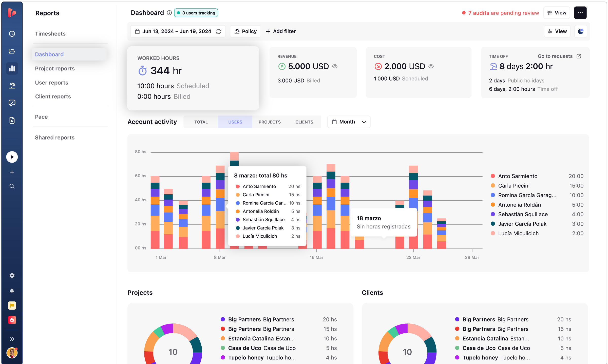Switch to the CLIENTS activity tab
Image resolution: width=608 pixels, height=364 pixels.
(304, 122)
